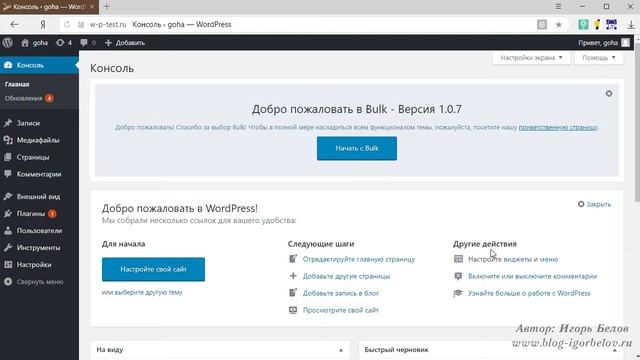Viewport: 640px width, 360px height.
Task: Open Просмотрите свой сайт link
Action: pos(341,310)
